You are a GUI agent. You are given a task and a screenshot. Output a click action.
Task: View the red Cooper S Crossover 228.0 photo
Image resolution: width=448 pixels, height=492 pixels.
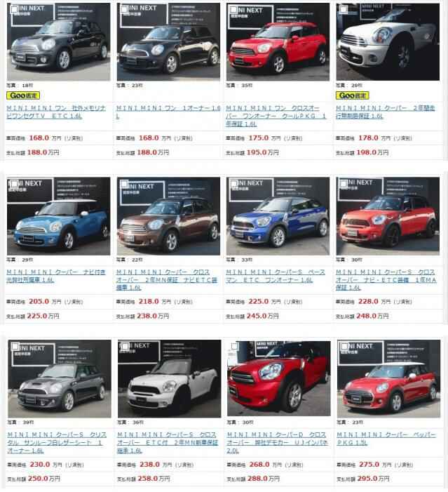(x=388, y=216)
